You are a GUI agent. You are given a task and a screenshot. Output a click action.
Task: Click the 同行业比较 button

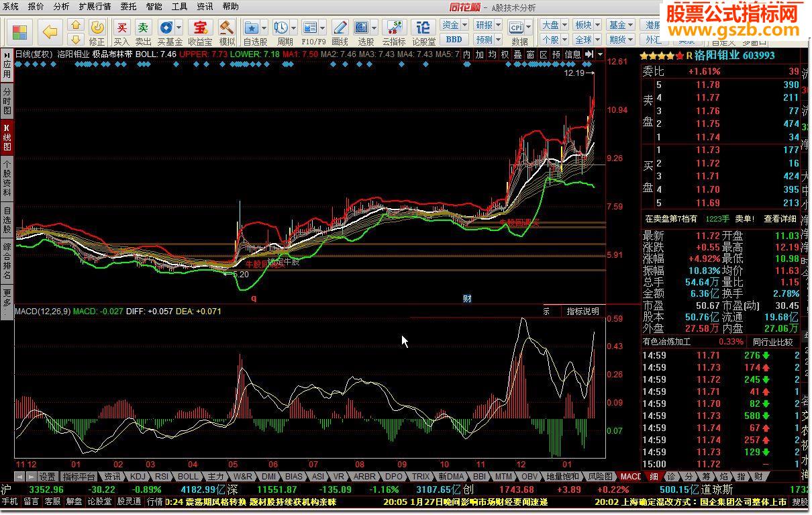(x=772, y=342)
